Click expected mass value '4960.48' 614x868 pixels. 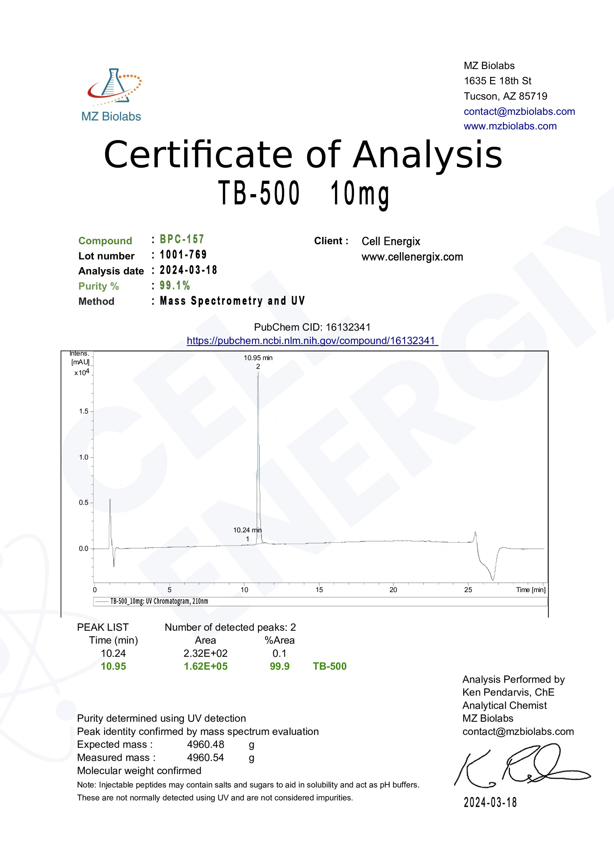[206, 745]
